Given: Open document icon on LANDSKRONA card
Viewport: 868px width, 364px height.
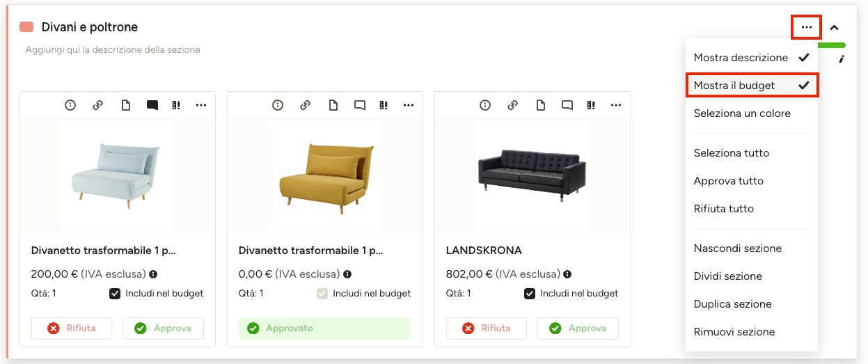Looking at the screenshot, I should coord(540,105).
